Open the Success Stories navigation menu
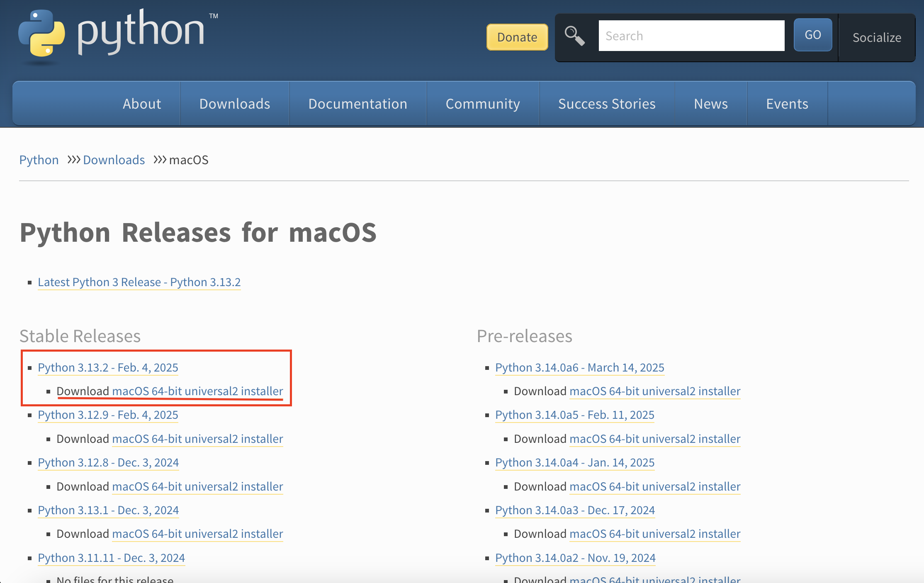This screenshot has width=924, height=583. tap(607, 104)
